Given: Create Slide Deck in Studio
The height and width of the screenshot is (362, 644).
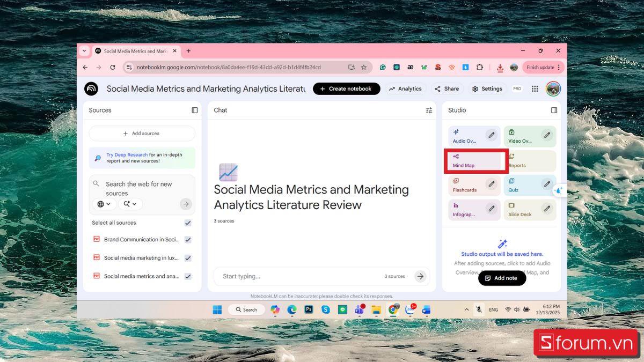Looking at the screenshot, I should click(530, 210).
